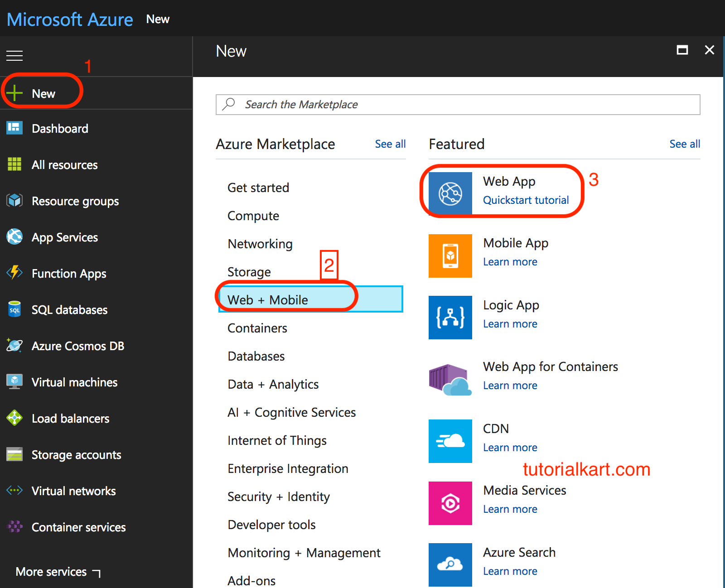Open the Web App Quickstart tutorial

tap(526, 200)
